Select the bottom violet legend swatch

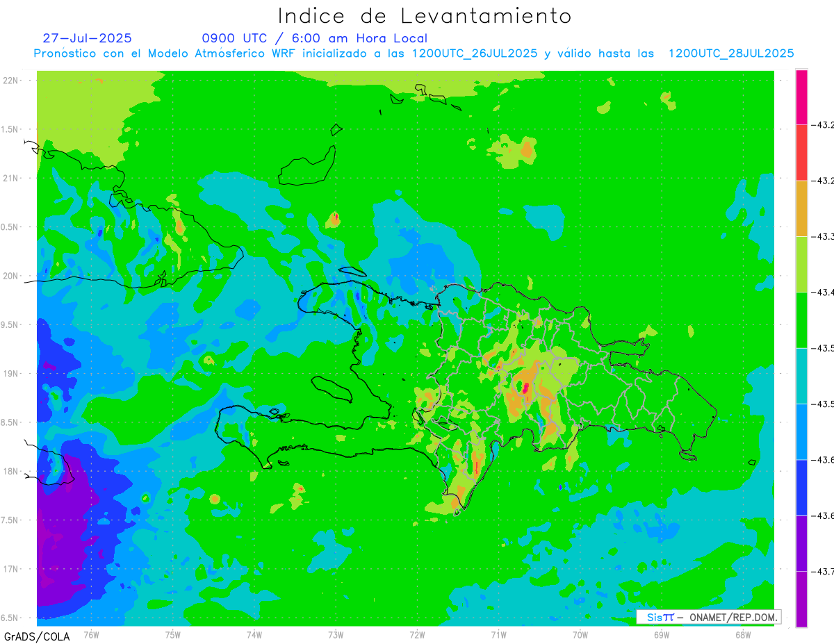[x=801, y=599]
